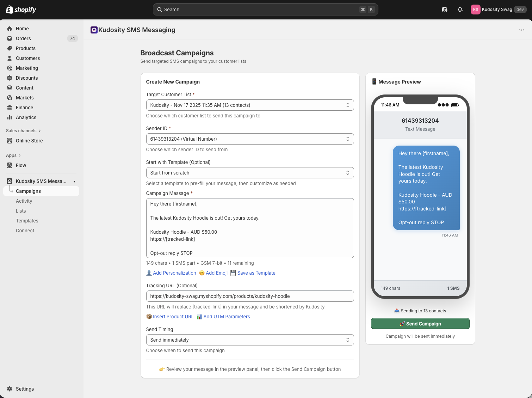The image size is (532, 398).
Task: Click the '149 chars' counter in phone preview
Action: coord(390,288)
